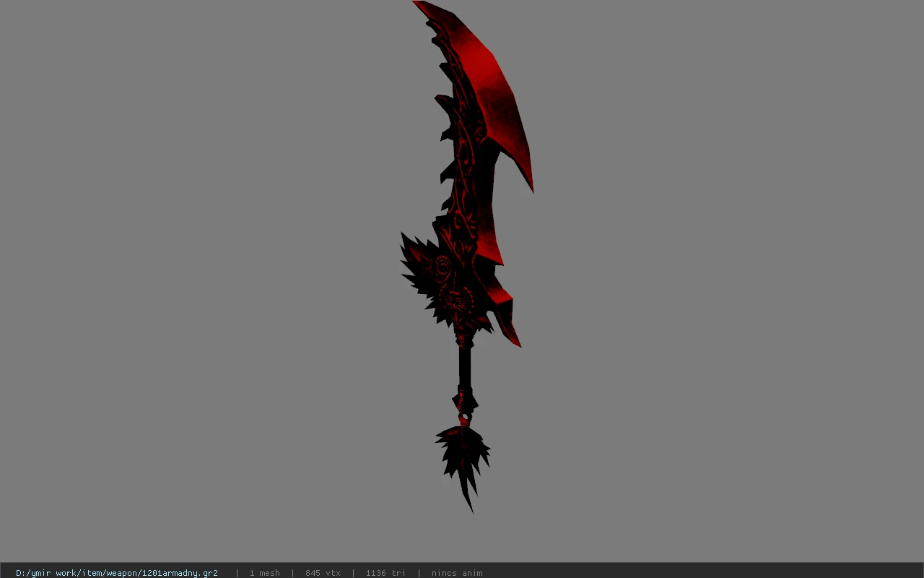
Task: Click the '845 vtx' vertex count
Action: pos(323,573)
